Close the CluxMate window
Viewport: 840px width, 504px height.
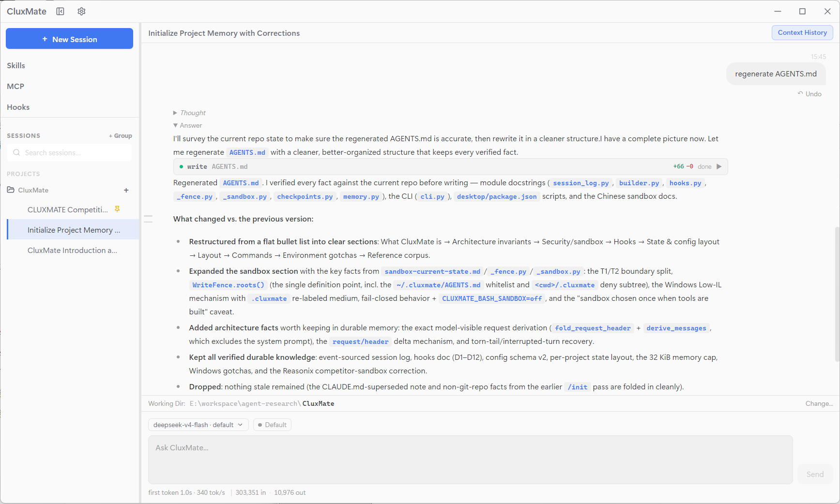pyautogui.click(x=827, y=11)
